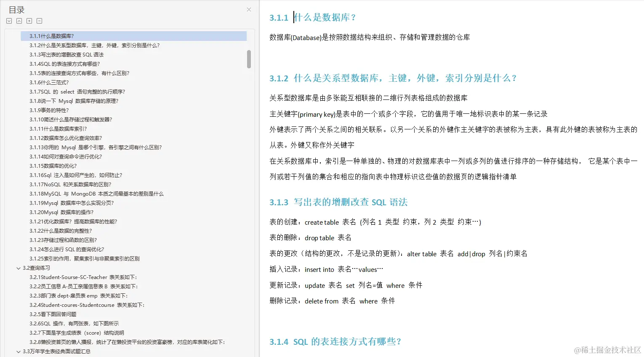Collapse the 3.3万年学生表经典面试题汇总 node
This screenshot has width=644, height=357.
point(18,351)
